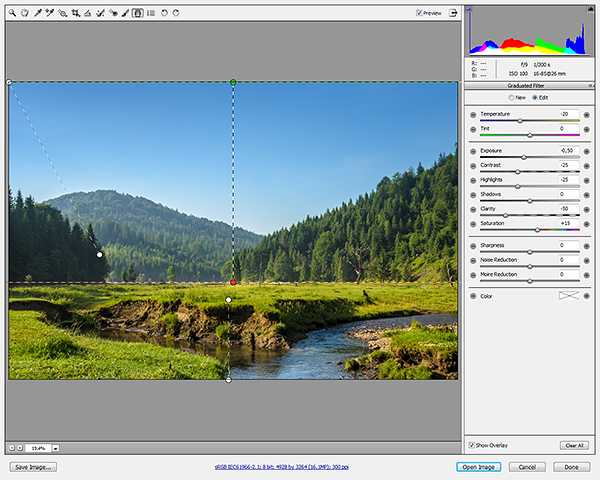Select the Crop tool

click(x=75, y=13)
